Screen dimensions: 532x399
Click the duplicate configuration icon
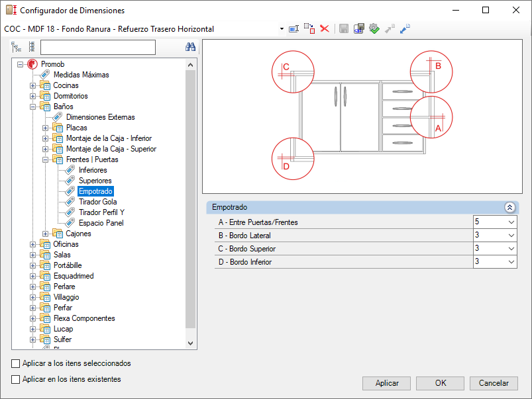tap(309, 29)
